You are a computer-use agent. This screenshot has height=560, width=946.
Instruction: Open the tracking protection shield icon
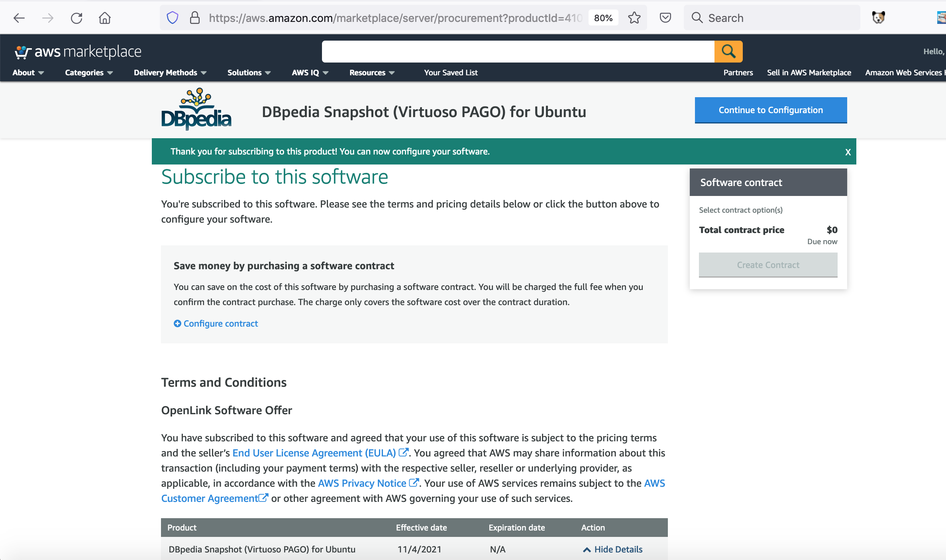click(x=172, y=18)
